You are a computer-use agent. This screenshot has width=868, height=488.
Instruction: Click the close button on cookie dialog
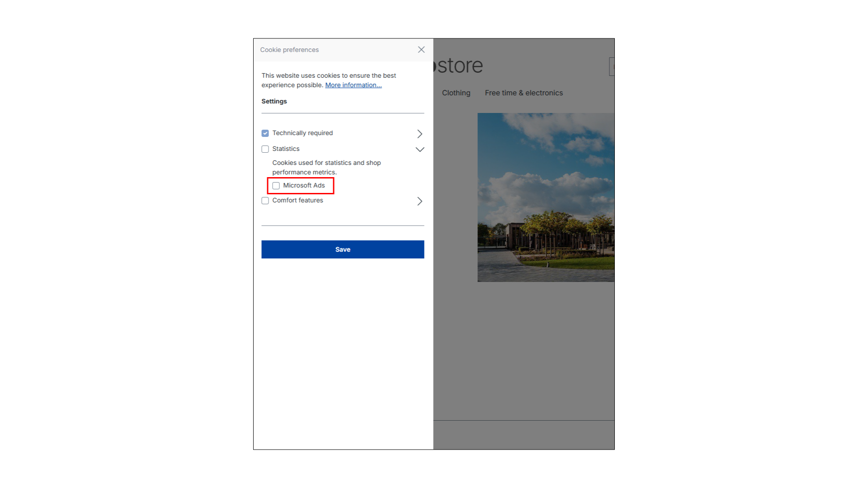pos(421,49)
